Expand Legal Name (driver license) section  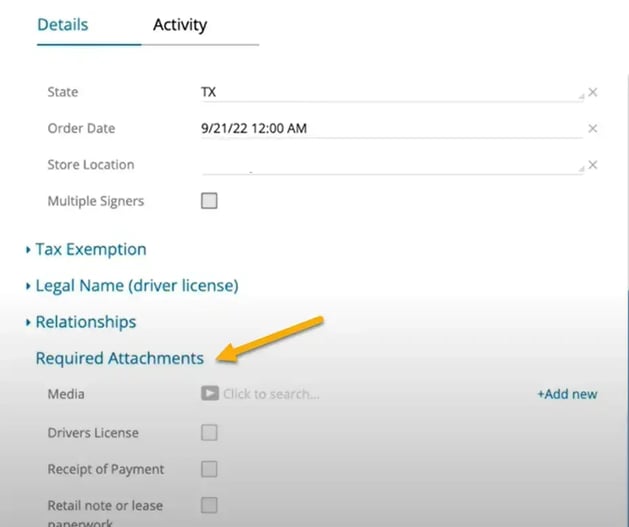point(136,286)
